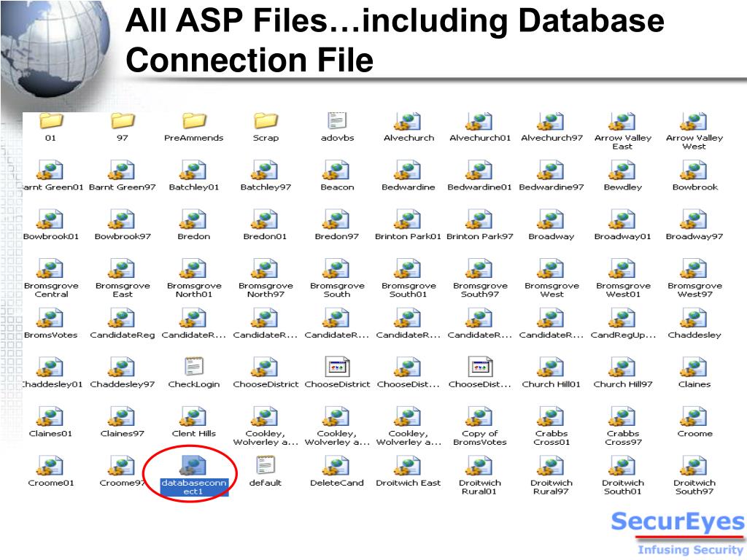Viewport: 747px width, 560px height.
Task: Click the highlighted databaseconnect1 file icon
Action: click(194, 466)
